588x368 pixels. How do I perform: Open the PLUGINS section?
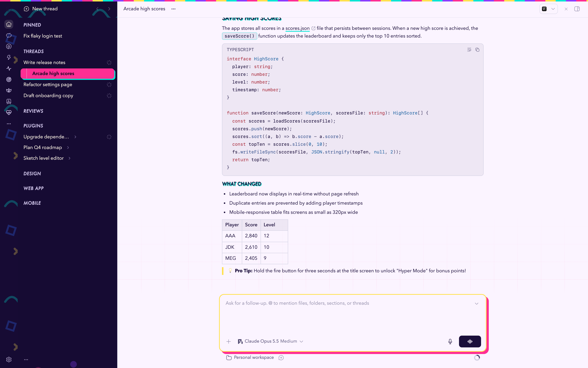tap(33, 126)
